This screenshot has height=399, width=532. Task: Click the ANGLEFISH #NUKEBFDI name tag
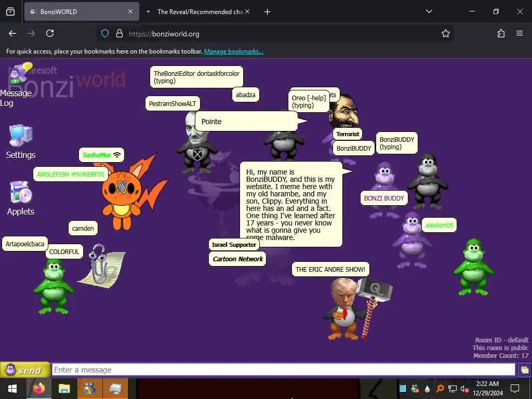pyautogui.click(x=71, y=174)
